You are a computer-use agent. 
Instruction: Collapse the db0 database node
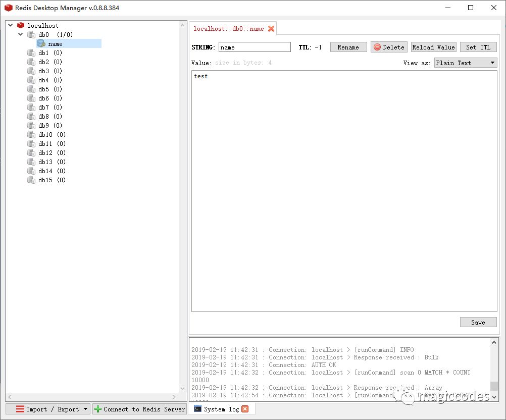pyautogui.click(x=21, y=34)
